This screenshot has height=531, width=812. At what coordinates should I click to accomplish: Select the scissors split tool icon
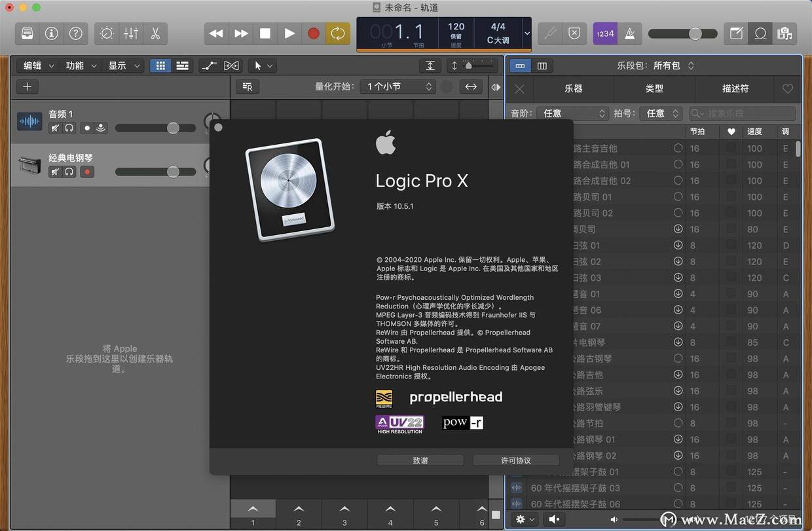(x=155, y=33)
